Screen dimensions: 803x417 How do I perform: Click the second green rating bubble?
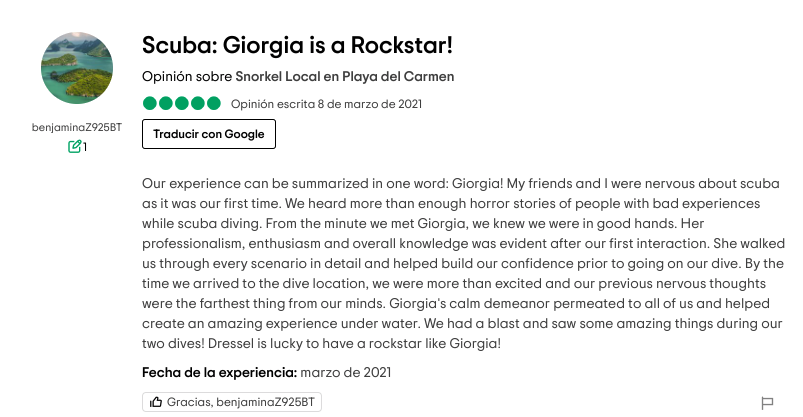pyautogui.click(x=165, y=103)
